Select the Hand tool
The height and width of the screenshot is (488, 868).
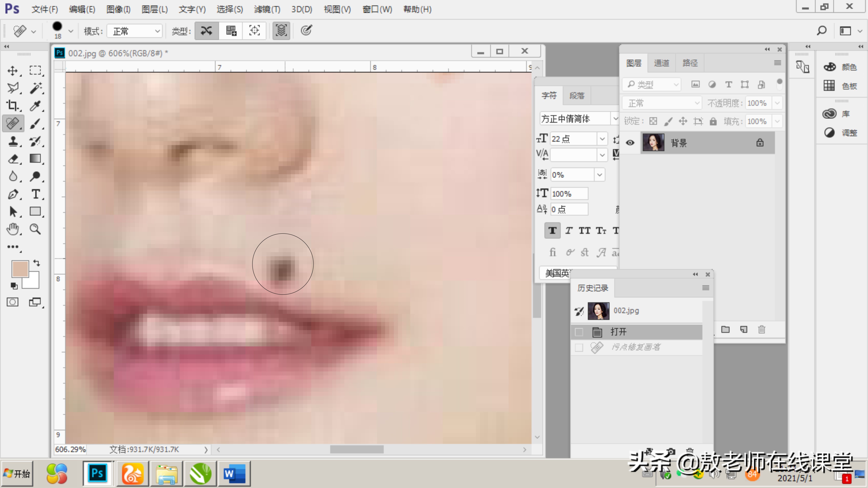[x=13, y=229]
